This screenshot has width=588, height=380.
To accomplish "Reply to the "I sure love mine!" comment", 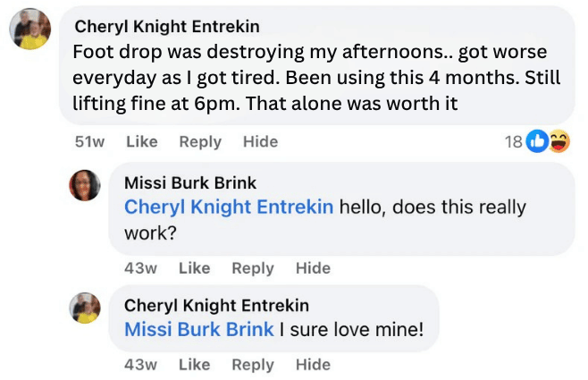I will click(253, 365).
